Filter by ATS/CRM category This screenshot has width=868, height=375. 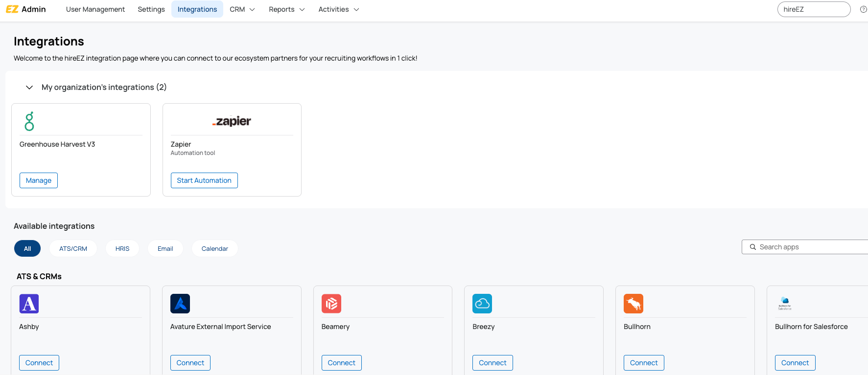pos(73,248)
